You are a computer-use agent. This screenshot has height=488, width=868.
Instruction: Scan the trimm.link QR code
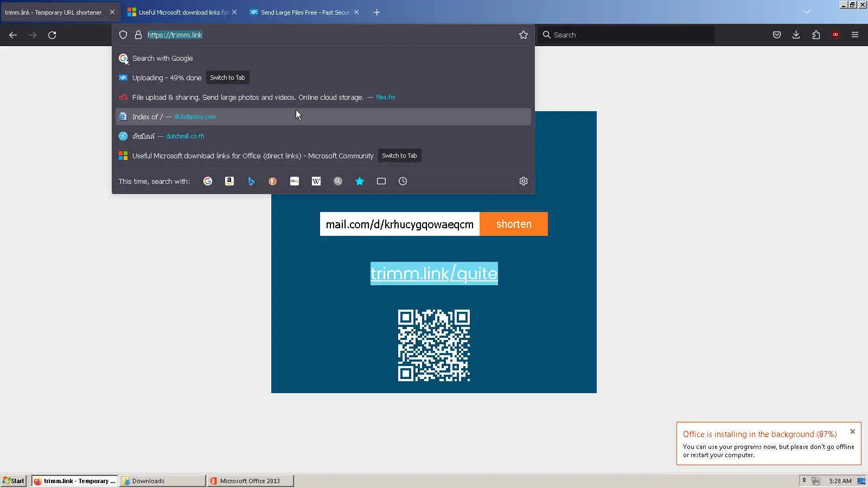pyautogui.click(x=434, y=345)
